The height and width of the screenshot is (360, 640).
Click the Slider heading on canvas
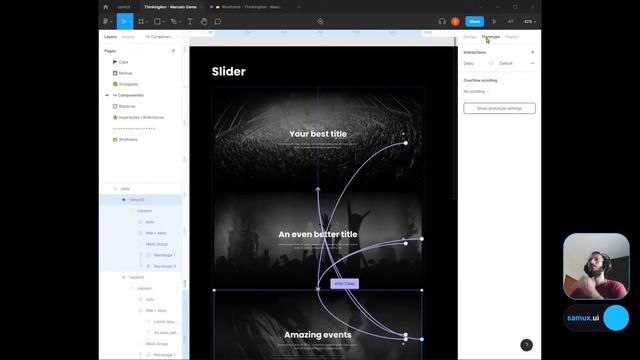click(x=229, y=71)
